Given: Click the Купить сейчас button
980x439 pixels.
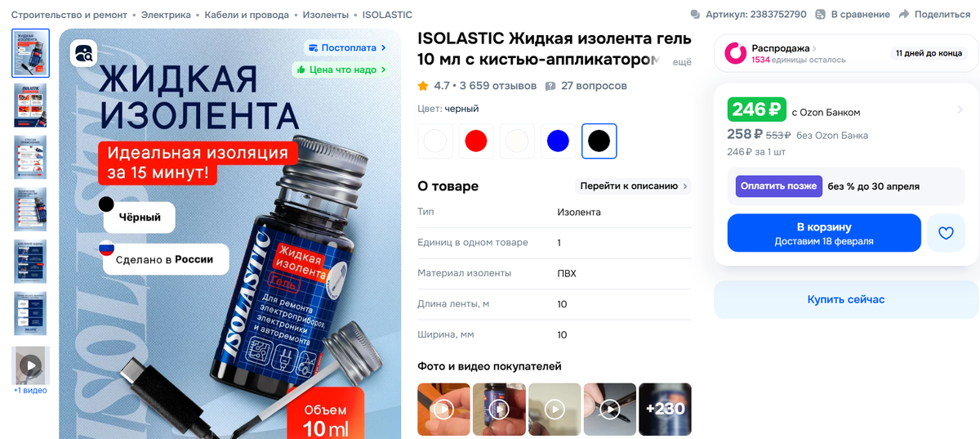Looking at the screenshot, I should [x=846, y=299].
